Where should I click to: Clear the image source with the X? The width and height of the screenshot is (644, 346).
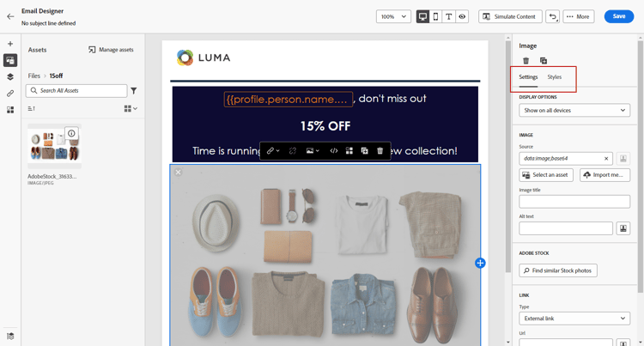click(x=606, y=159)
